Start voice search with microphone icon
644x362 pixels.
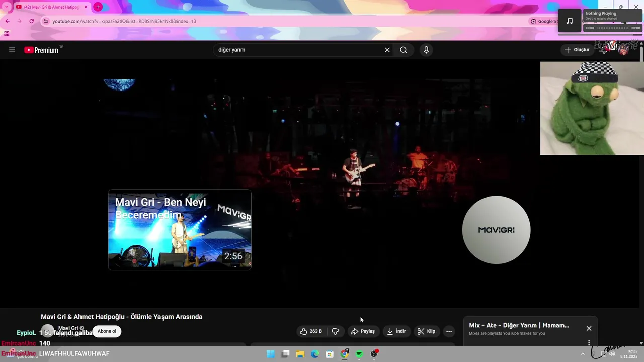426,50
